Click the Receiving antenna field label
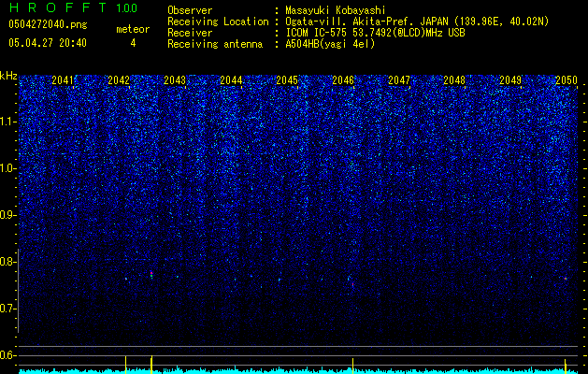This screenshot has width=588, height=374. [x=215, y=44]
